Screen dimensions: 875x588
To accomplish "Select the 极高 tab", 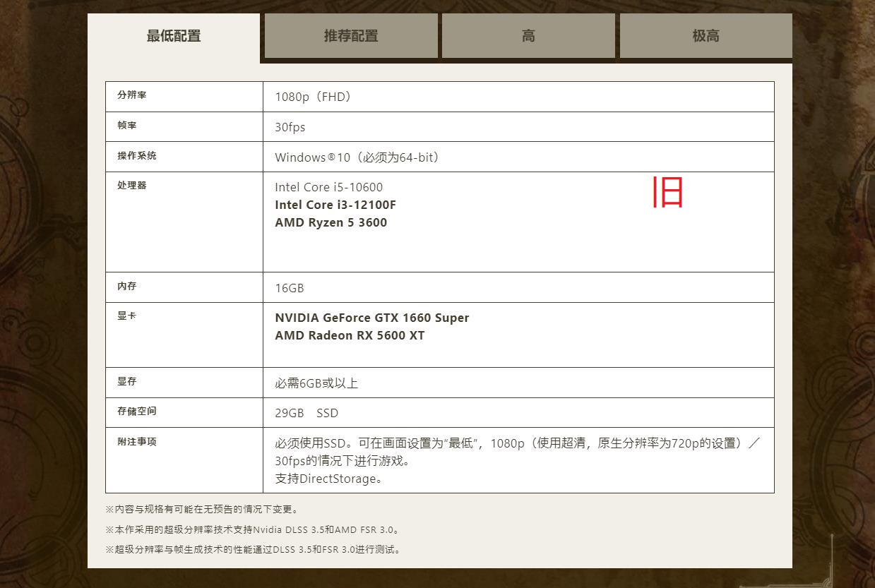I will (706, 36).
